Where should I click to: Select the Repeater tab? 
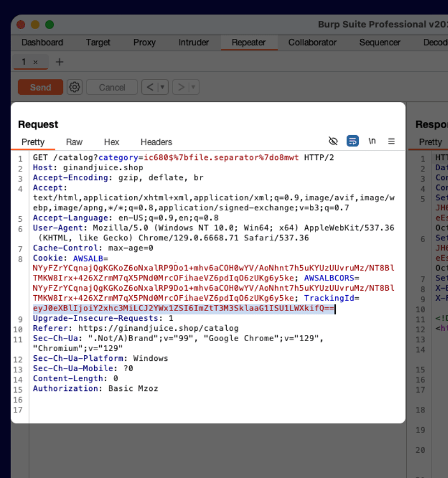(x=249, y=42)
